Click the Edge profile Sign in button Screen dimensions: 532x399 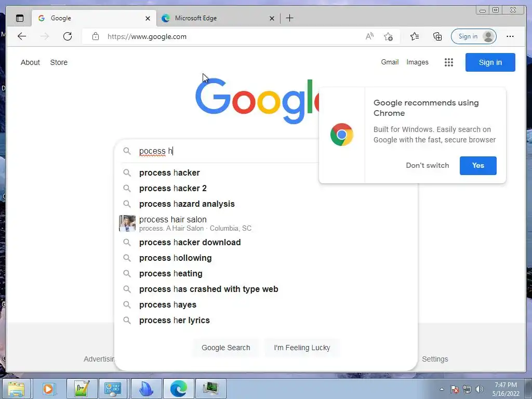click(474, 36)
